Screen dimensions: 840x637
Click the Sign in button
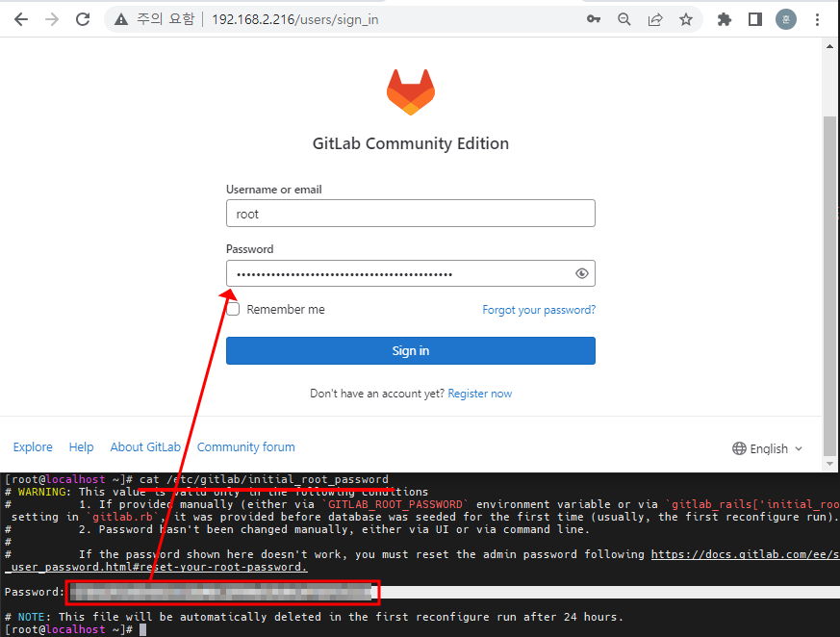[410, 351]
